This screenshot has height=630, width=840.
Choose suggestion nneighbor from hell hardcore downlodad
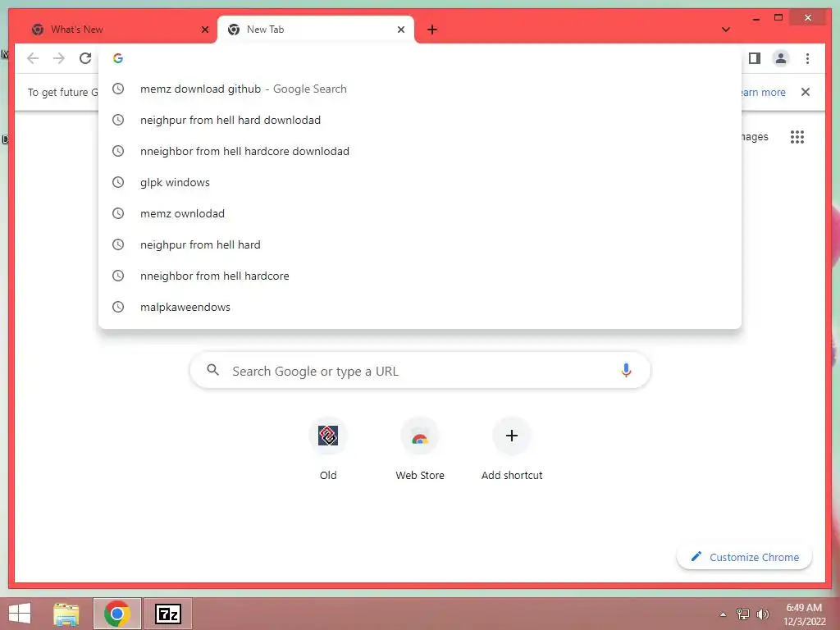coord(420,151)
